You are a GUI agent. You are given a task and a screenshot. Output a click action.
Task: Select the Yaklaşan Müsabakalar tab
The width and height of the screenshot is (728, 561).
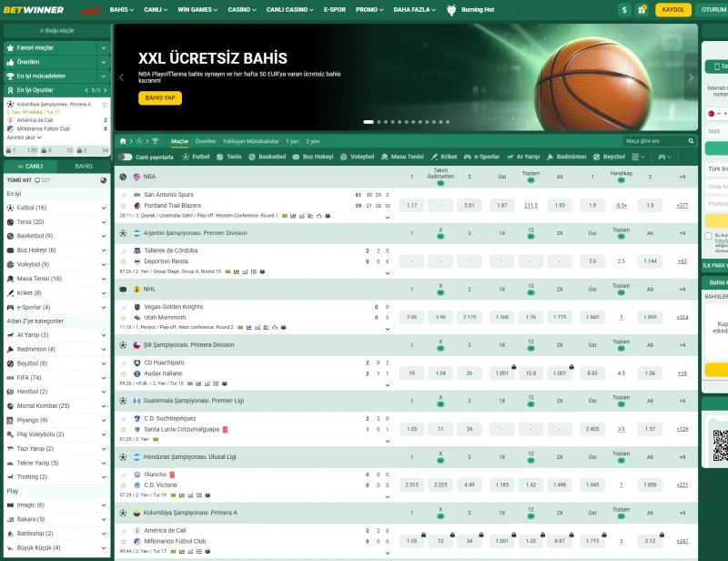coord(251,141)
